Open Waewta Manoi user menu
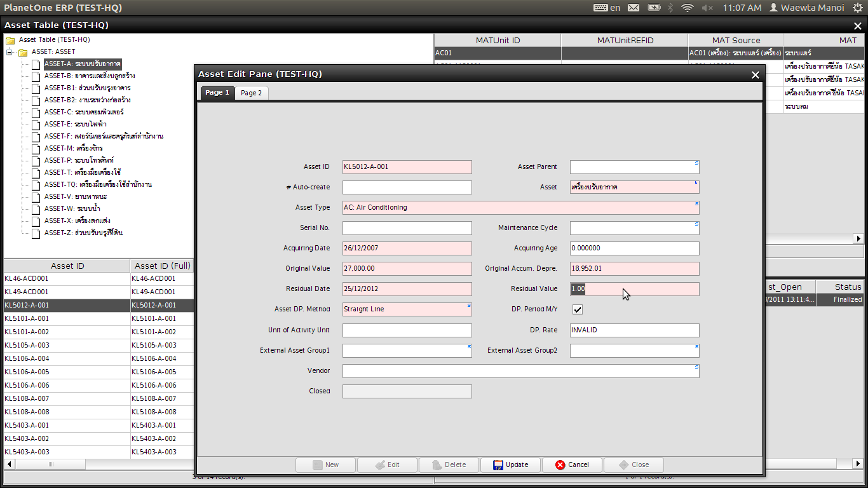Image resolution: width=868 pixels, height=488 pixels. 806,8
